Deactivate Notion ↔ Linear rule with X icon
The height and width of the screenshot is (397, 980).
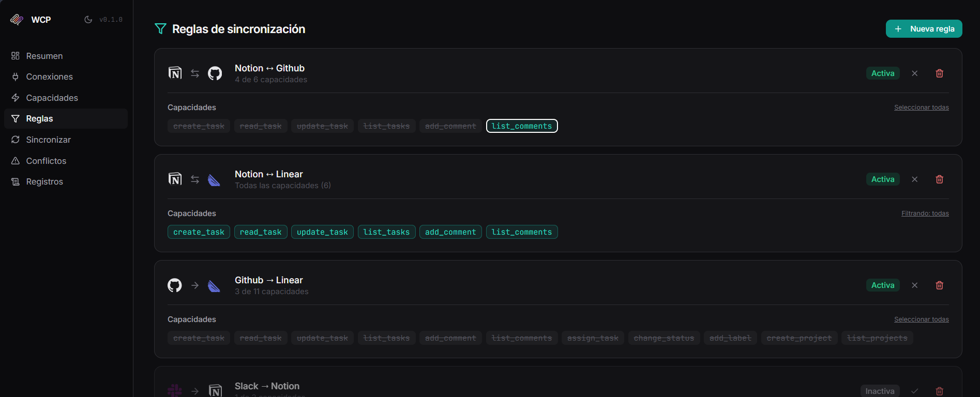pos(914,179)
